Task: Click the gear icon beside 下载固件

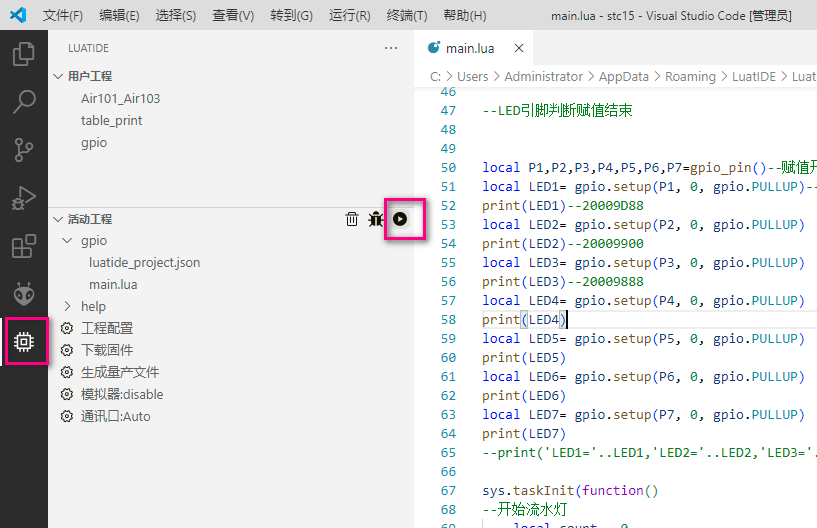Action: click(x=67, y=350)
